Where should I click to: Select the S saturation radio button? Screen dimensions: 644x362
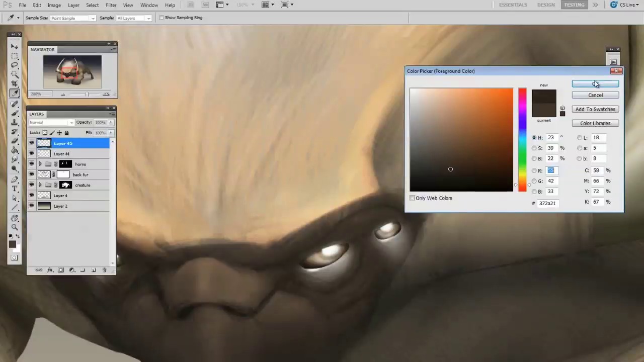pos(534,148)
